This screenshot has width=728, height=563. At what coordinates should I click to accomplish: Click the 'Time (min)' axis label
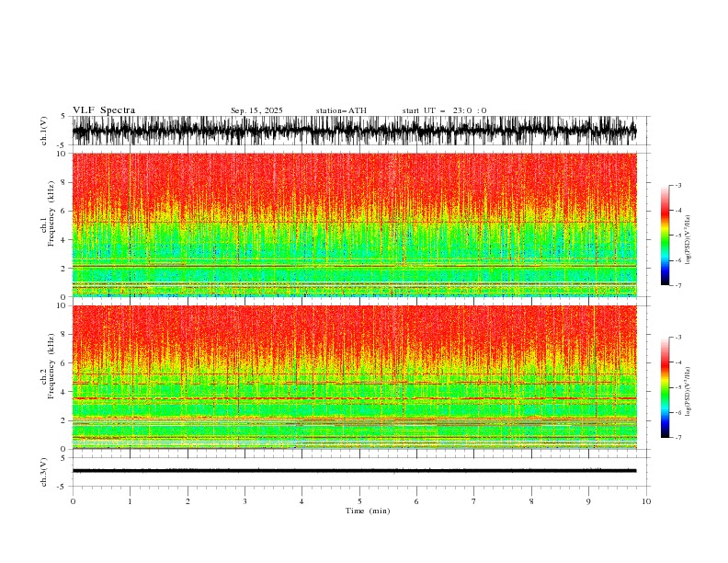(368, 511)
